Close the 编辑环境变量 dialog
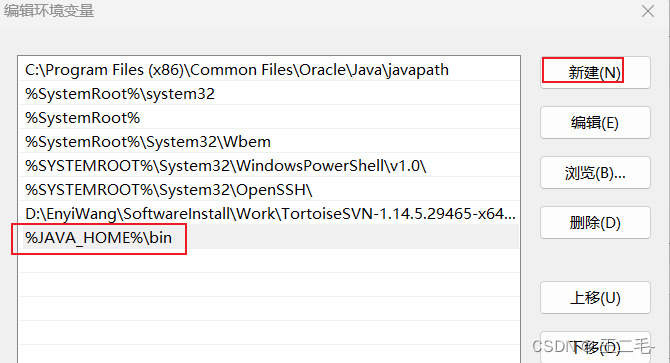The height and width of the screenshot is (363, 670). (x=648, y=11)
